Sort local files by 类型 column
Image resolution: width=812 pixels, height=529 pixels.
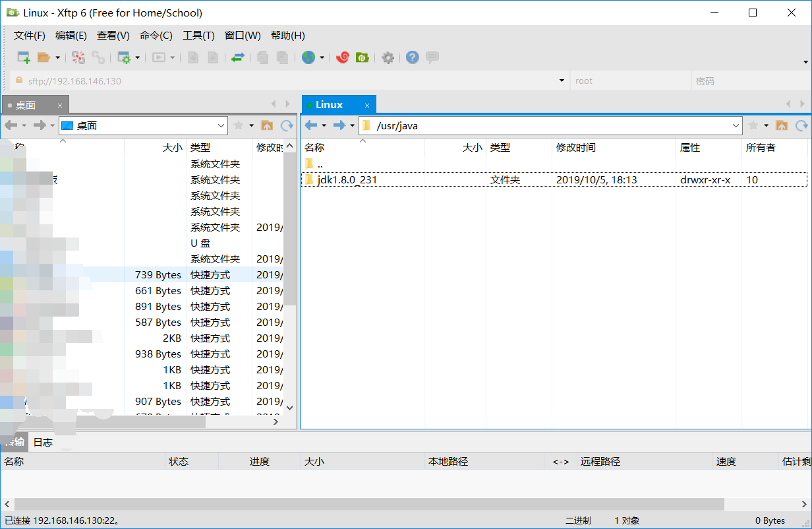point(219,148)
